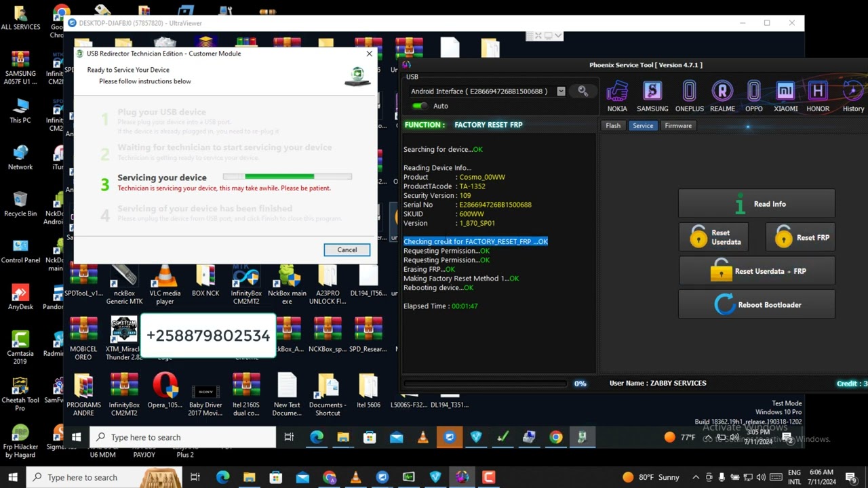Image resolution: width=868 pixels, height=488 pixels.
Task: Click the USB device search magnifier icon
Action: click(x=582, y=90)
